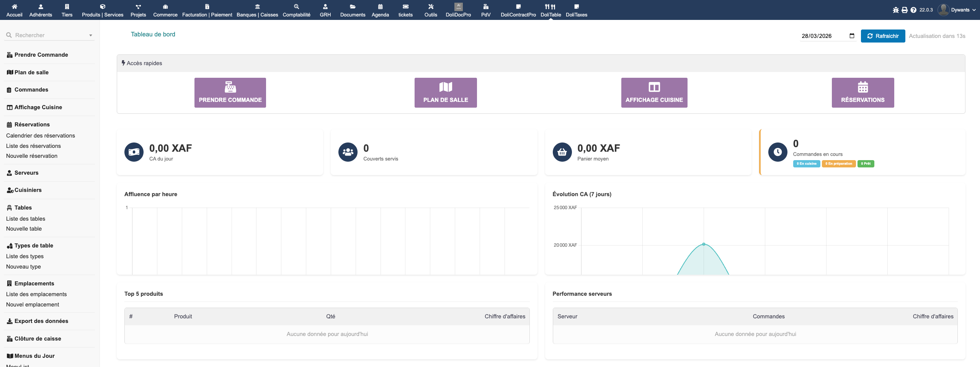This screenshot has height=367, width=980.
Task: Click the Calendrier des réservations link
Action: 41,136
